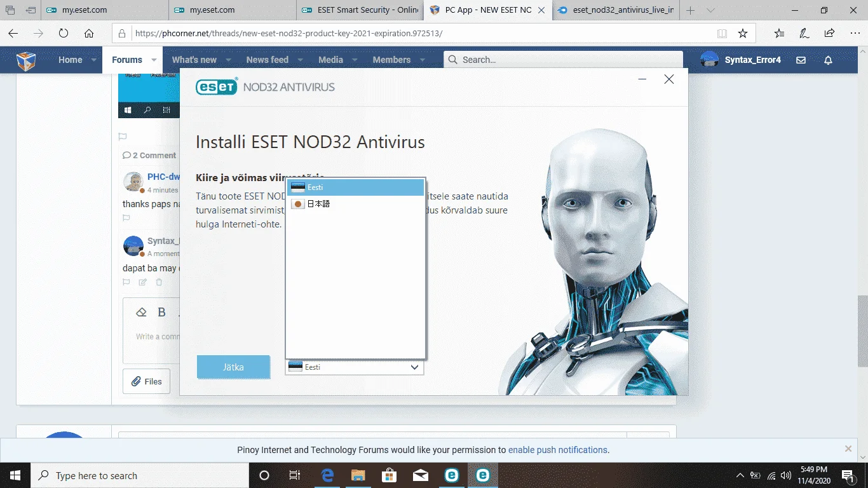The image size is (868, 488).
Task: Open a new browser tab
Action: pos(691,10)
